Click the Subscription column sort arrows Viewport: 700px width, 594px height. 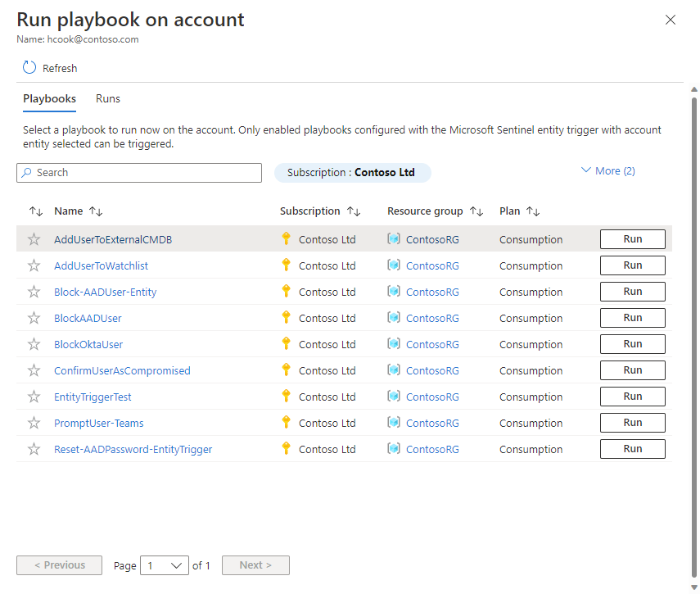click(354, 211)
